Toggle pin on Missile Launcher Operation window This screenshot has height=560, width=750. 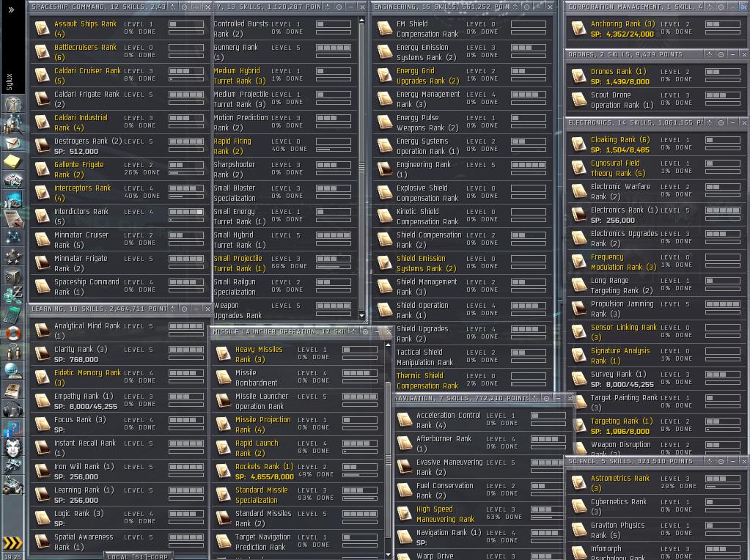click(365, 331)
